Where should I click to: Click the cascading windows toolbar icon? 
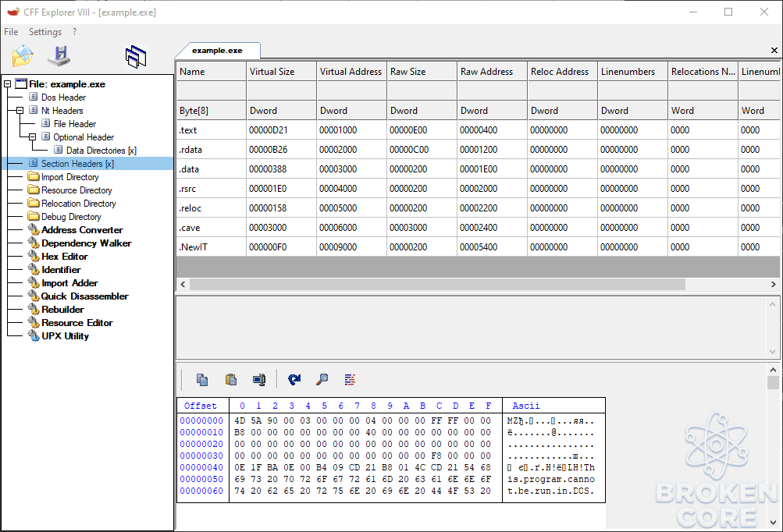pyautogui.click(x=136, y=56)
